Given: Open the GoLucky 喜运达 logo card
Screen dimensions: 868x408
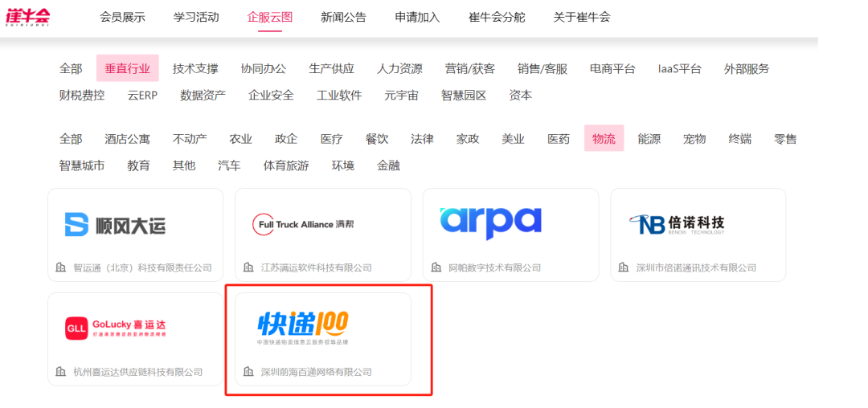Looking at the screenshot, I should (115, 328).
